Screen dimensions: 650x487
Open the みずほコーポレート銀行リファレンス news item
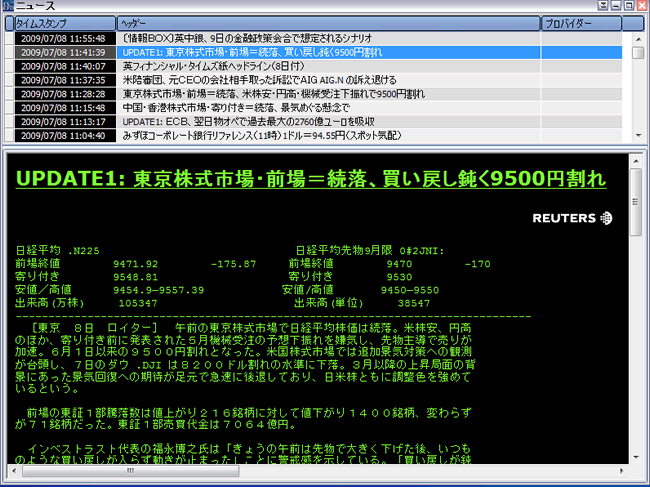pyautogui.click(x=262, y=136)
